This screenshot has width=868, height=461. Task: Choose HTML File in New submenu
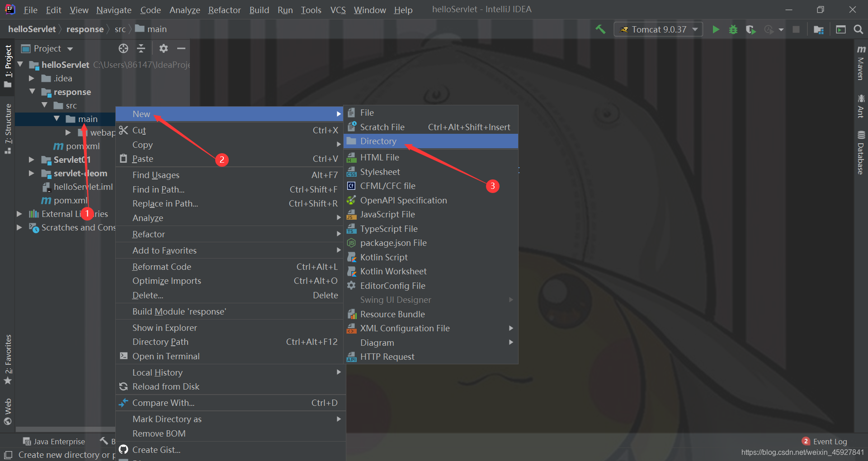coord(431,157)
